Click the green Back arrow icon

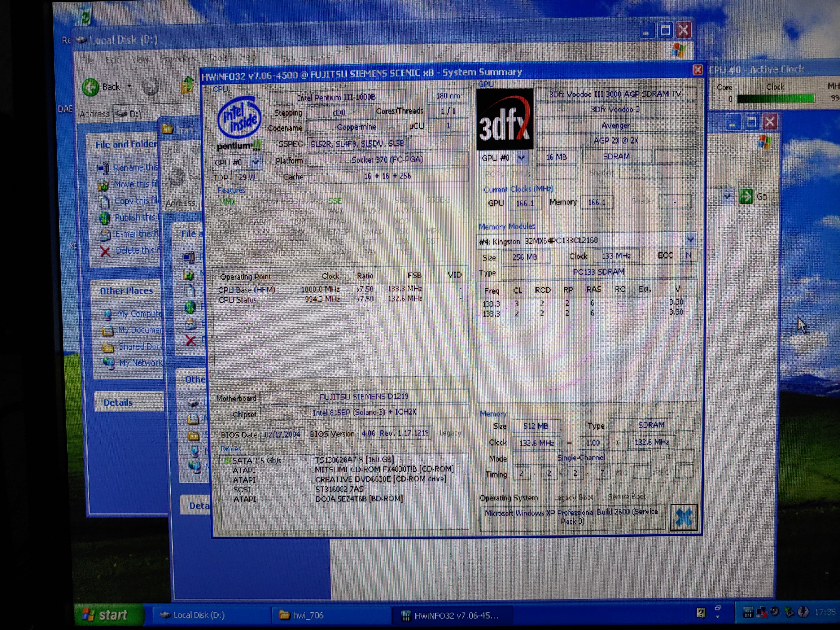click(x=91, y=87)
